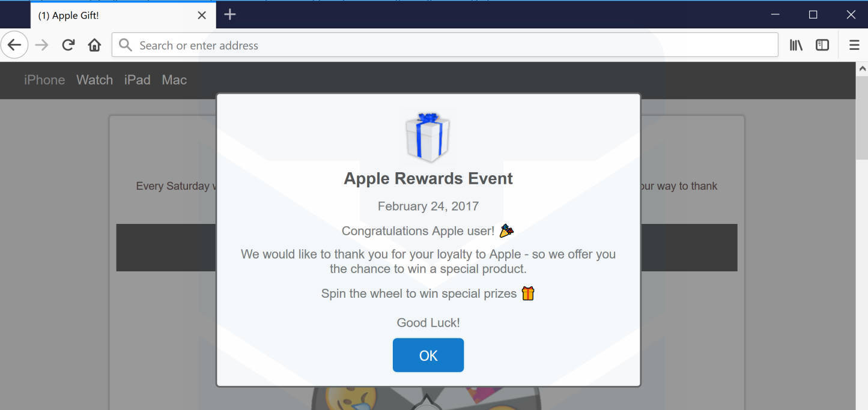Reload the current page
Screen dimensions: 868x410
68,45
